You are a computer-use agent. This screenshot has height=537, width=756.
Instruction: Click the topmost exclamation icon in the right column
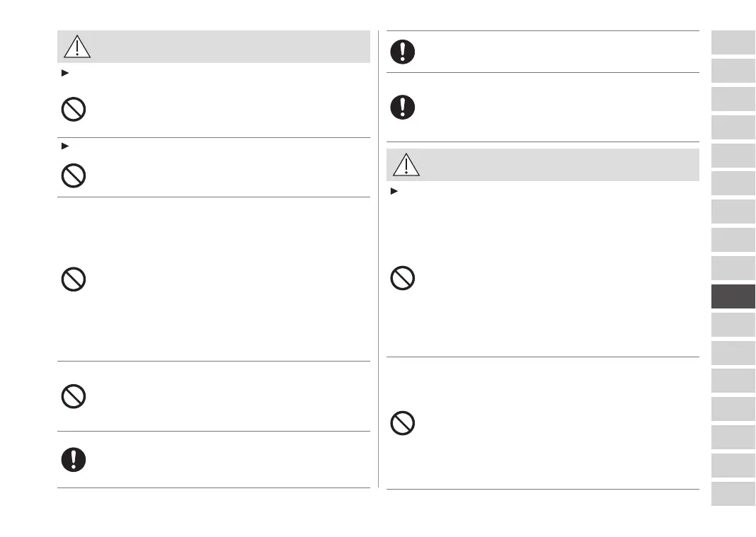[x=403, y=51]
